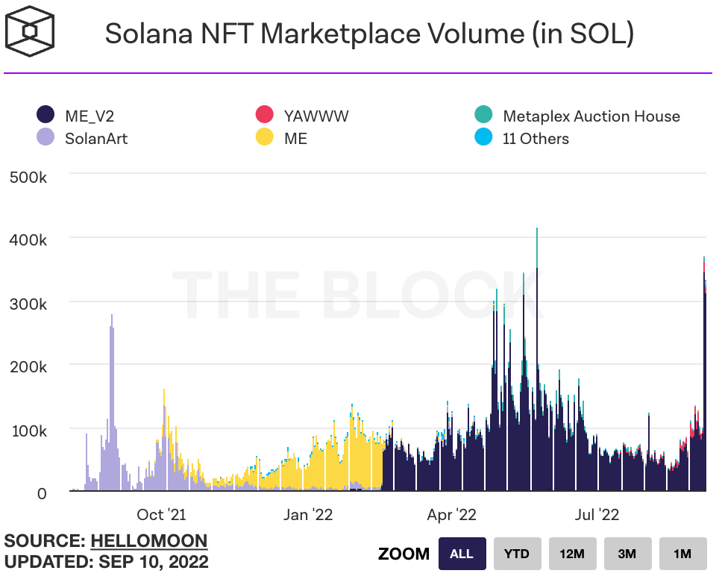
Task: Switch to the YTD zoom range
Action: pos(517,554)
